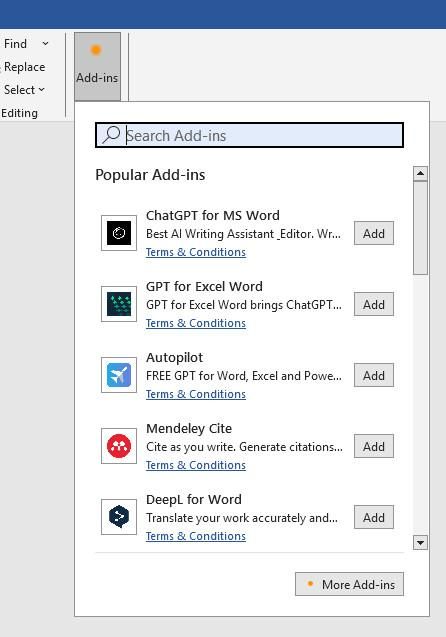Select the Autopilot title text
This screenshot has height=637, width=446.
[x=174, y=358]
